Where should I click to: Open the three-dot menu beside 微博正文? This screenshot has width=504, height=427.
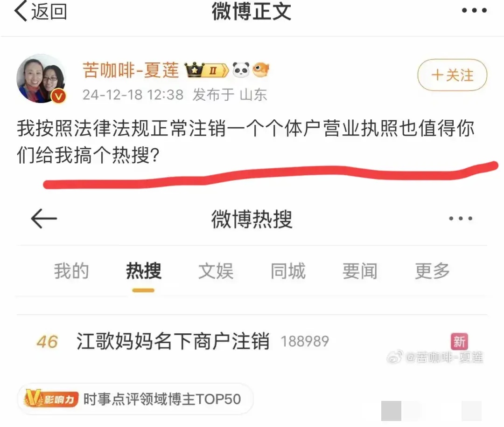tap(474, 11)
